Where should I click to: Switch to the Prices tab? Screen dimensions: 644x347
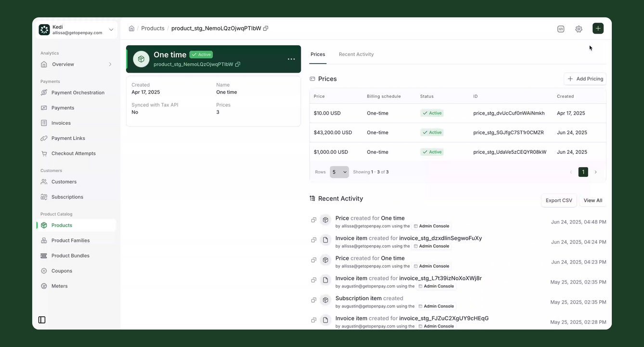[x=318, y=54]
